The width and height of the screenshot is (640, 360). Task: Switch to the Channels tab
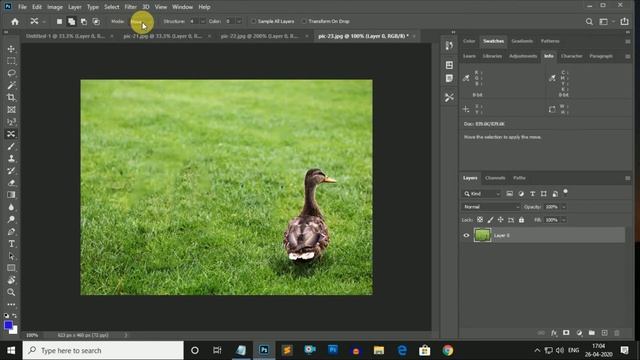pos(495,178)
